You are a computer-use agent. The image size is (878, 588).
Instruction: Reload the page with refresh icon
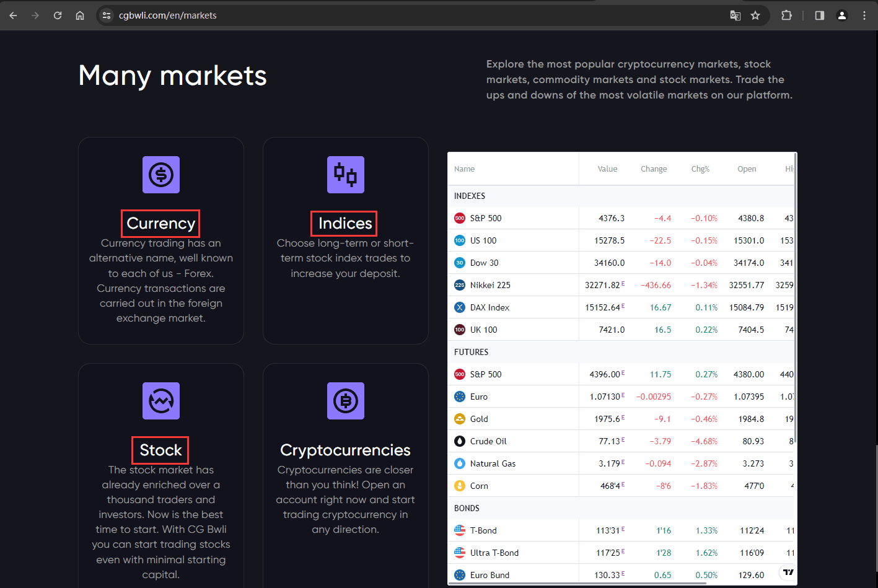tap(58, 15)
